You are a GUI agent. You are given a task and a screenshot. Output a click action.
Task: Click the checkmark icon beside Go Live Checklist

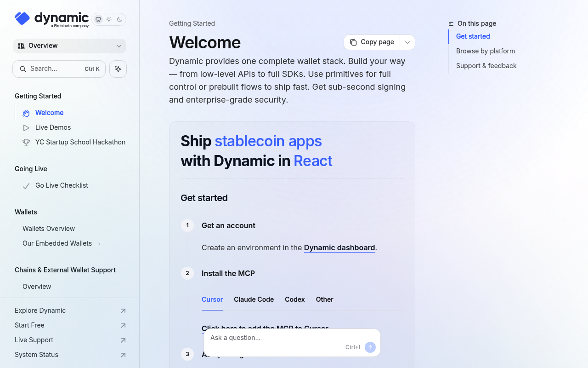pyautogui.click(x=26, y=186)
